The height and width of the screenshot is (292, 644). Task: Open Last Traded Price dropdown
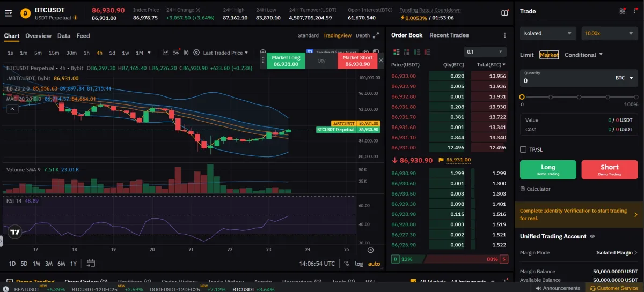point(225,53)
